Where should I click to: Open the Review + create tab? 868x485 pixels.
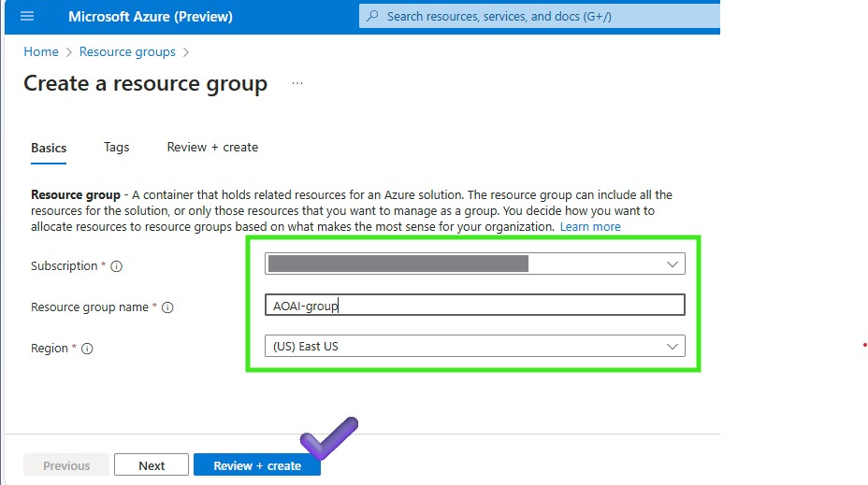click(x=212, y=147)
